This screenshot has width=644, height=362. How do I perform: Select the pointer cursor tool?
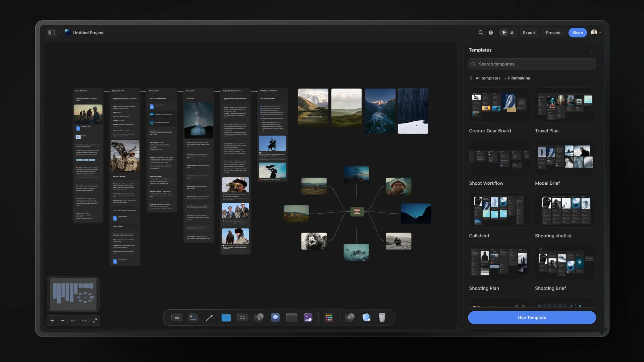[x=504, y=33]
